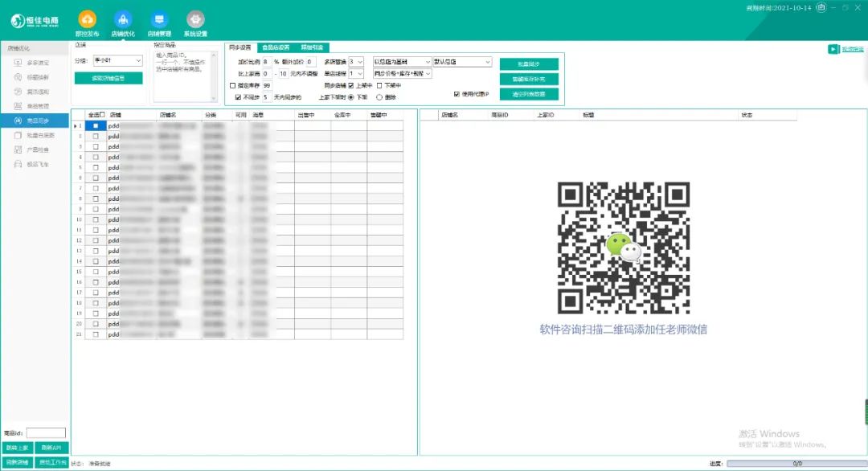Click the 仓库中 column header
The image size is (868, 471).
pyautogui.click(x=342, y=115)
